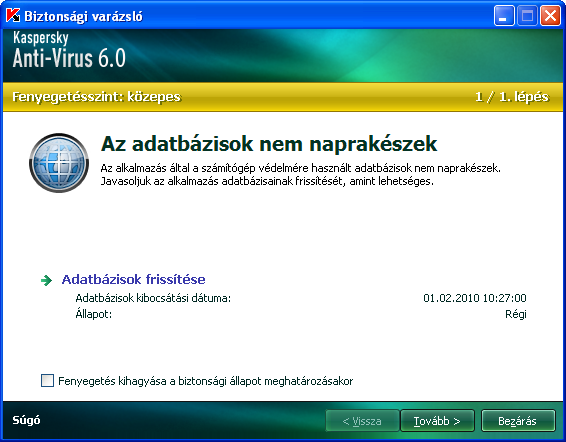Click the 1 / 1. lépés step indicator
The width and height of the screenshot is (566, 442).
512,97
